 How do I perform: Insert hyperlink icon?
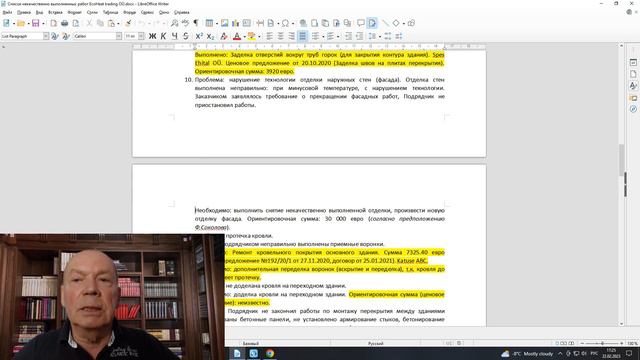point(303,23)
